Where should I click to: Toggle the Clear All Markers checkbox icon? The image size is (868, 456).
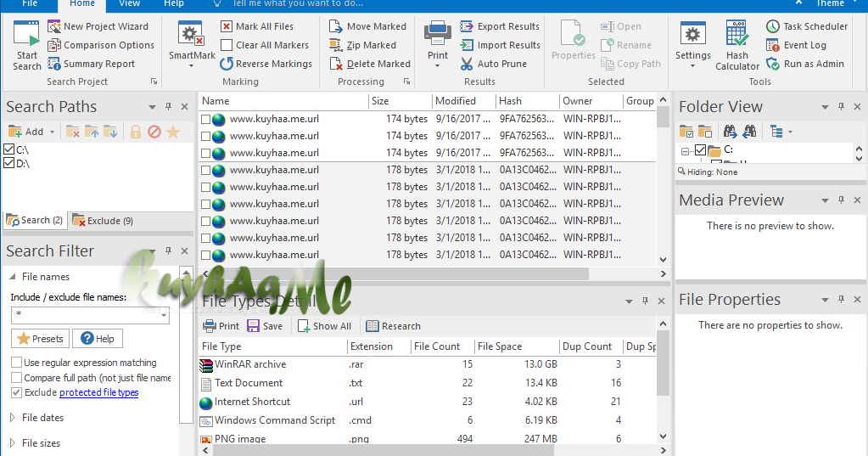point(227,45)
